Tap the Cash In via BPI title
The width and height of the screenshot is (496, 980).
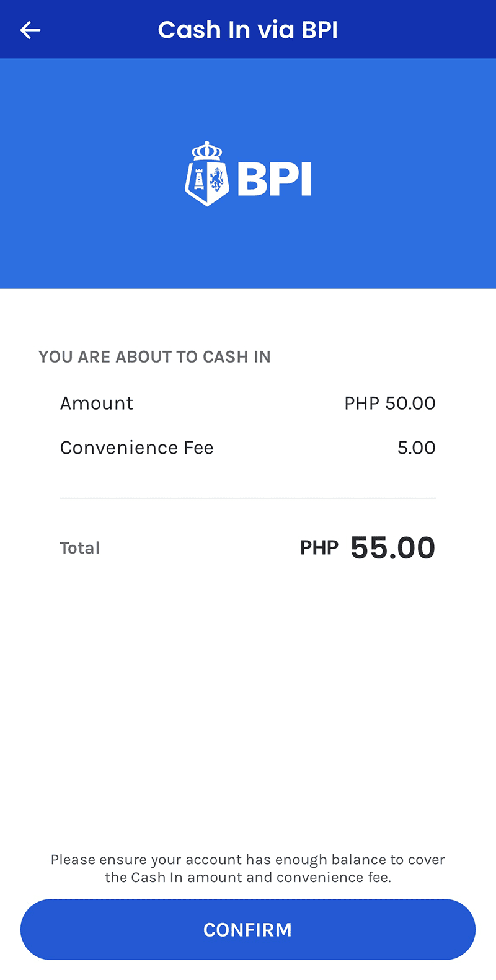tap(248, 30)
